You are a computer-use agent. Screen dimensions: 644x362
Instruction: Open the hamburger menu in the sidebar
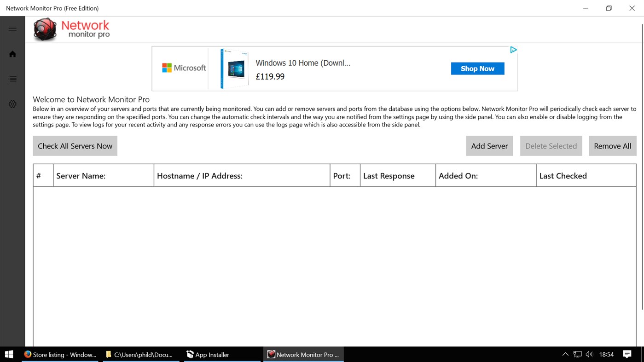(12, 28)
